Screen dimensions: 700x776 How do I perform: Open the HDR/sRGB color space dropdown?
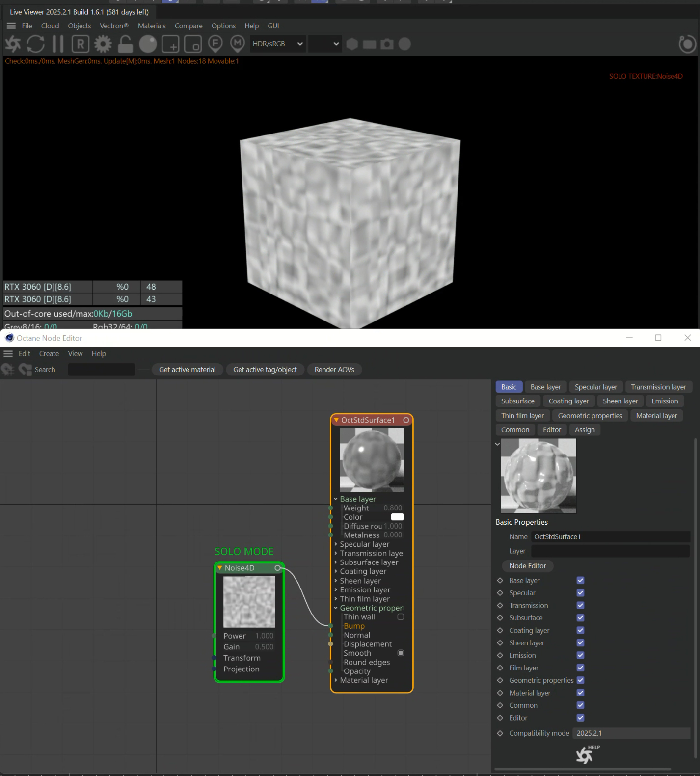pos(278,44)
